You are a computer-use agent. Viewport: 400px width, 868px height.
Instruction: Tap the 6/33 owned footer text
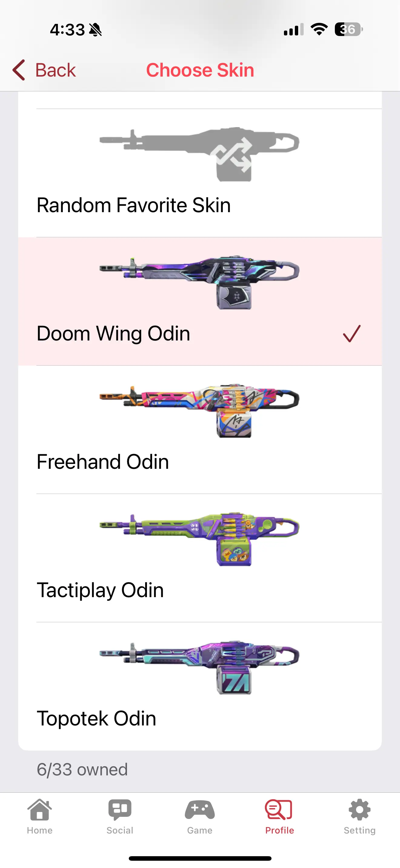[82, 770]
